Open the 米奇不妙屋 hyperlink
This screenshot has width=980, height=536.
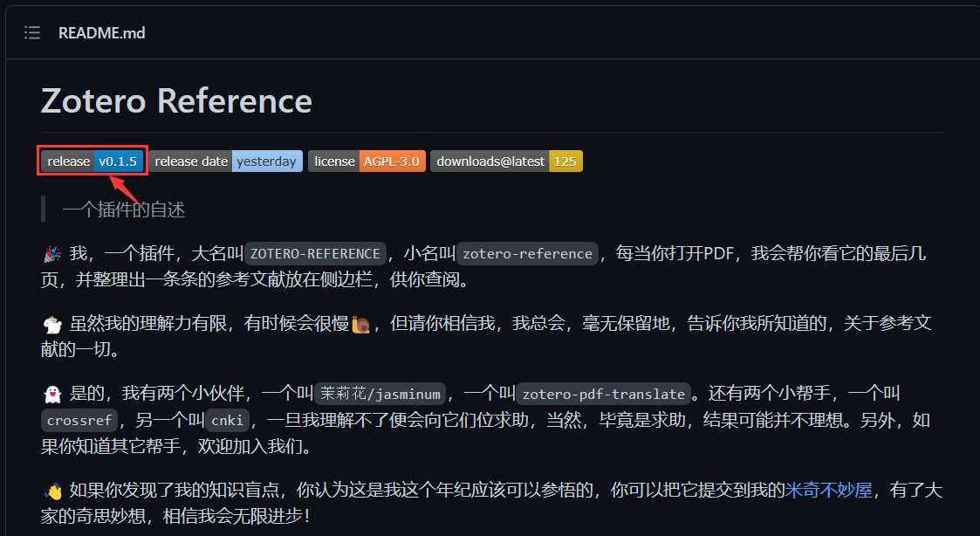pyautogui.click(x=828, y=490)
